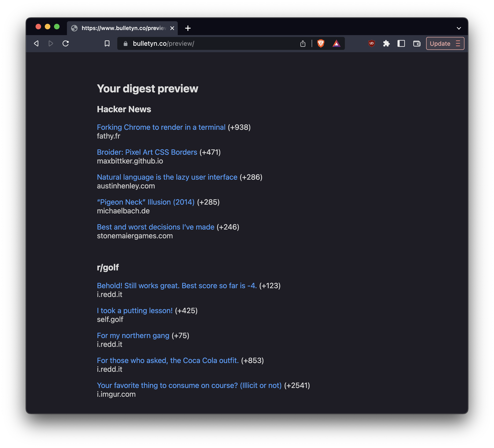Click the red close window button
The width and height of the screenshot is (494, 448).
(38, 27)
